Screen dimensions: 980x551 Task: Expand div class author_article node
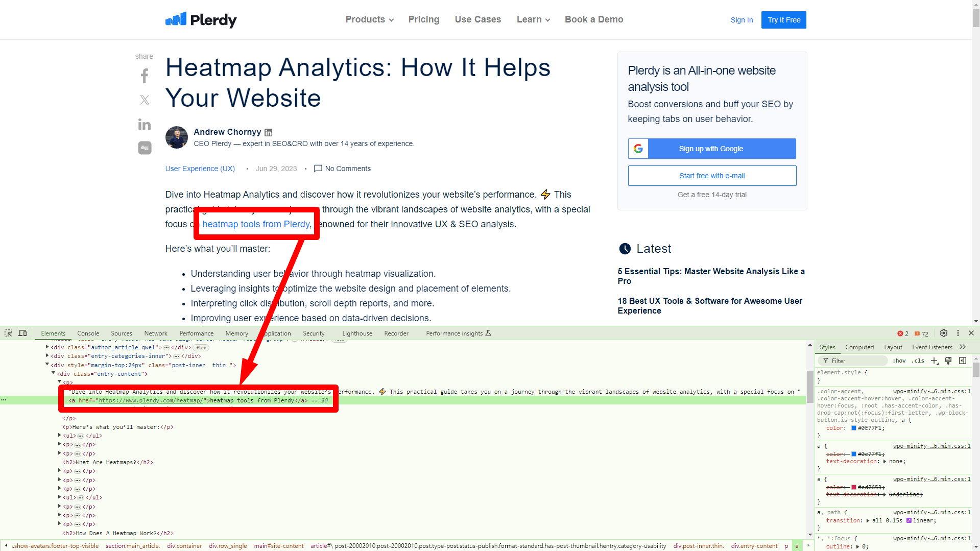(x=47, y=347)
